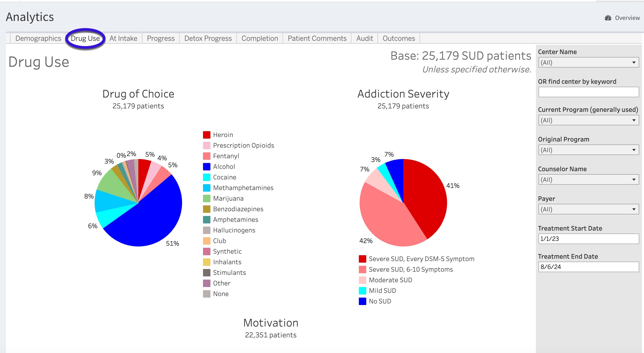Screen dimensions: 644x353
Task: Open the Counselor Name dropdown
Action: click(x=588, y=180)
